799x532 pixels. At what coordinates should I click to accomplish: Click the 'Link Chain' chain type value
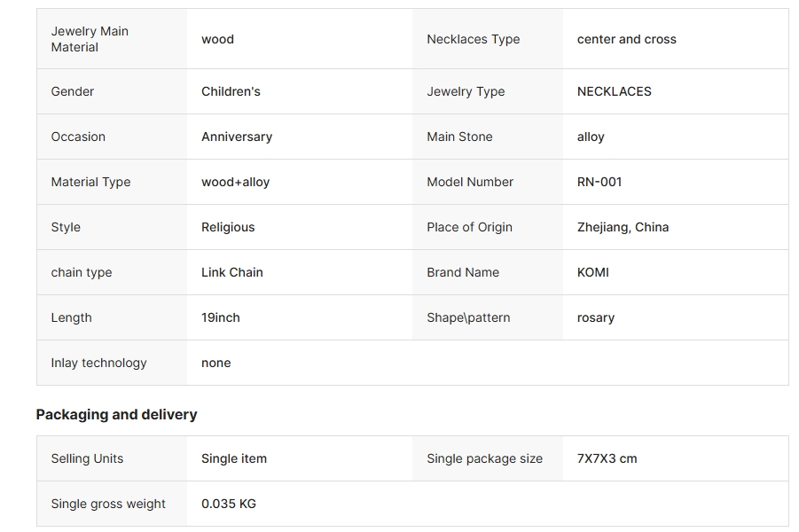pyautogui.click(x=232, y=272)
